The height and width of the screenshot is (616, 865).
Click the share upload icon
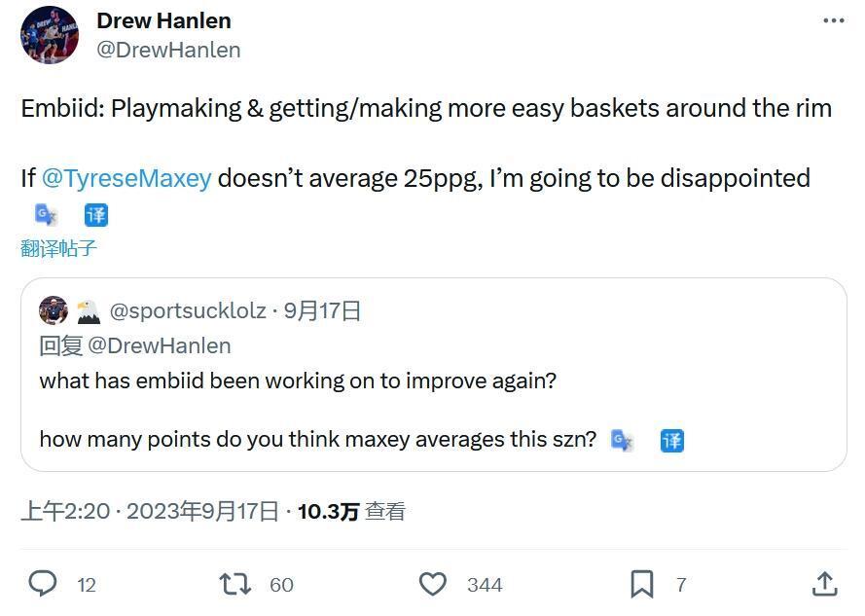pos(824,584)
